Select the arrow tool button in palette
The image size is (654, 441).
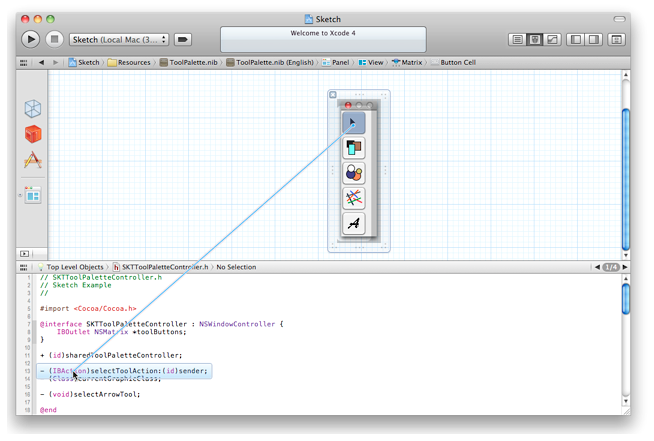354,122
